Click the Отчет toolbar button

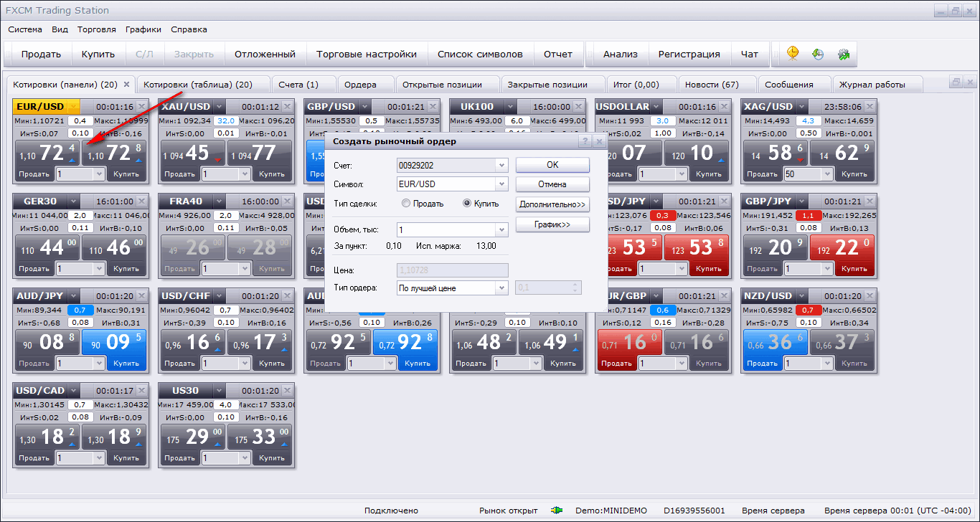click(558, 54)
